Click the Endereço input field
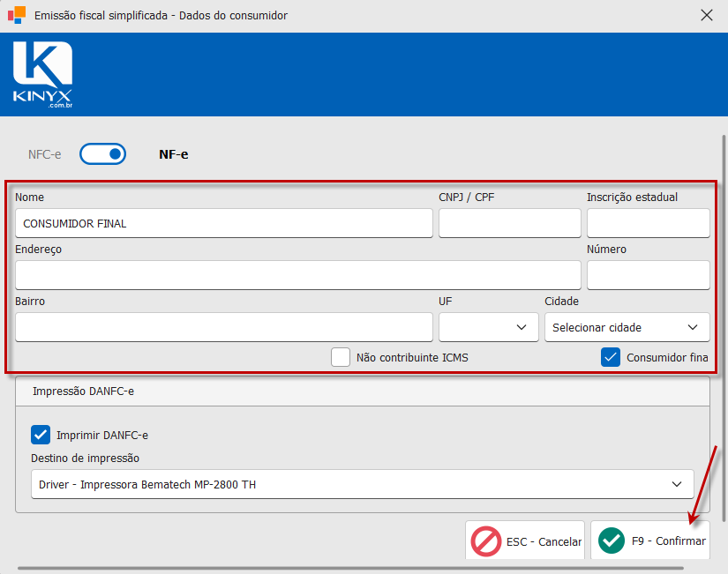The width and height of the screenshot is (728, 574). 298,275
